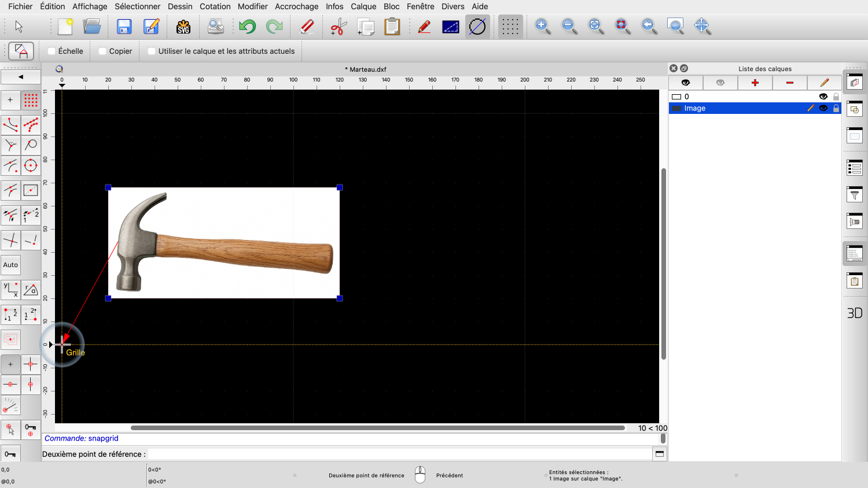868x488 pixels.
Task: Remove the layer using the red minus
Action: tap(789, 83)
